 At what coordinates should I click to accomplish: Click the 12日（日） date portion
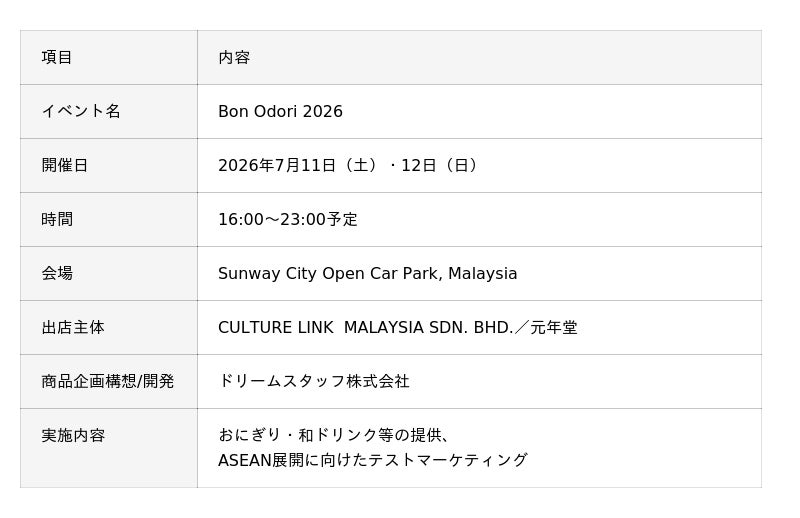coord(439,165)
